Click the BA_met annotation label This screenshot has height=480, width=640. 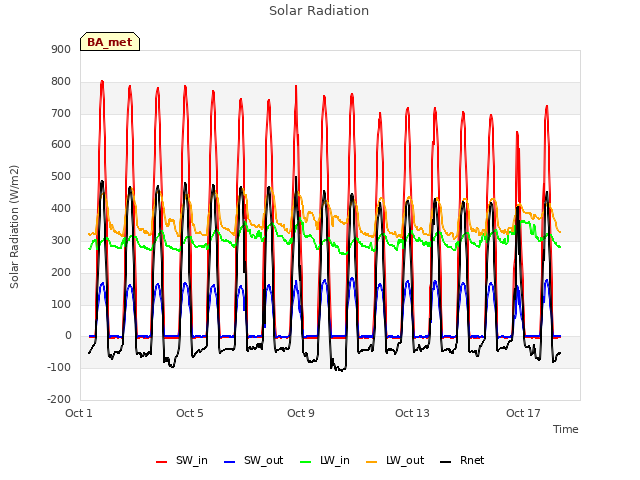pos(110,42)
